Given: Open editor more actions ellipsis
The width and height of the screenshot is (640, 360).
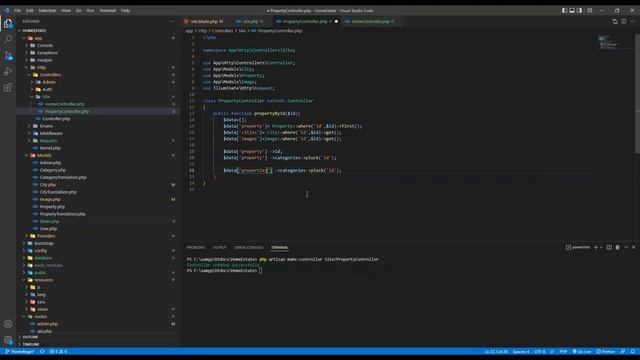Looking at the screenshot, I should click(633, 21).
